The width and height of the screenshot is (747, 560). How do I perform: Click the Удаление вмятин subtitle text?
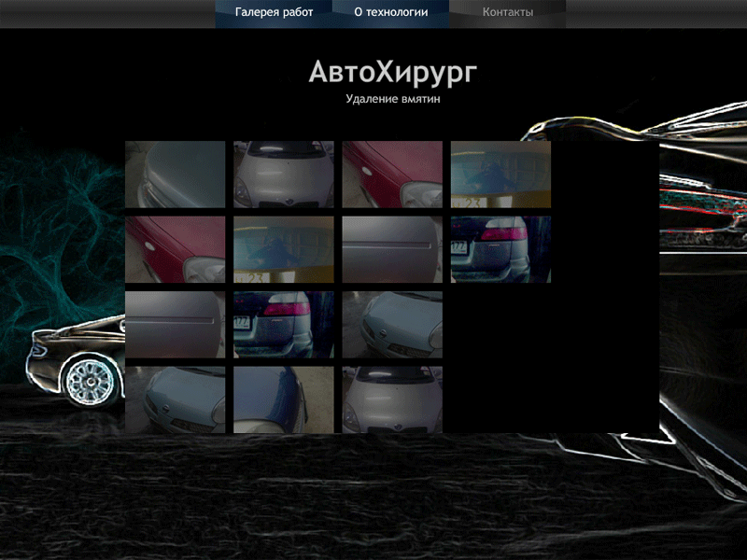[x=392, y=99]
